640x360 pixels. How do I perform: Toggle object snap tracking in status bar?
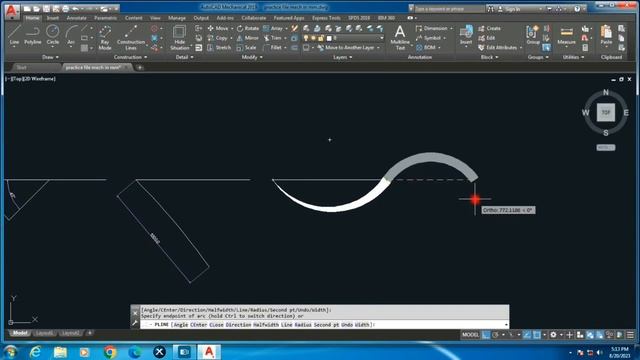coord(527,335)
